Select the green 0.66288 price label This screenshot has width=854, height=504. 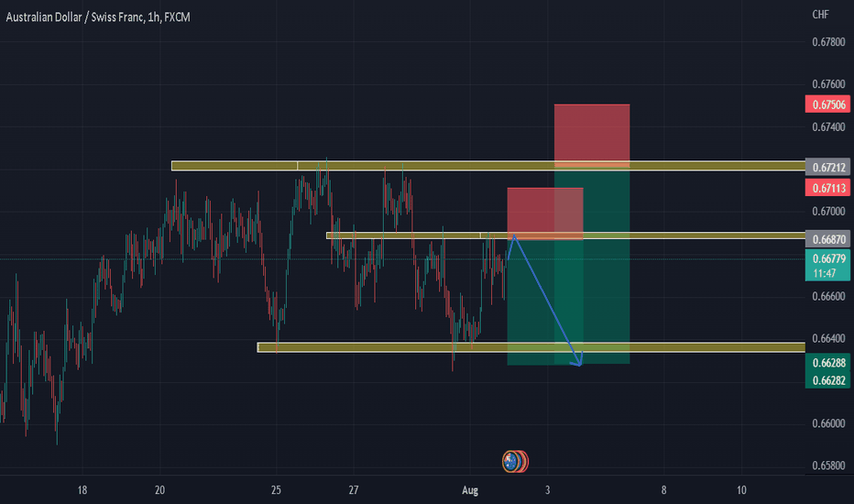point(827,363)
